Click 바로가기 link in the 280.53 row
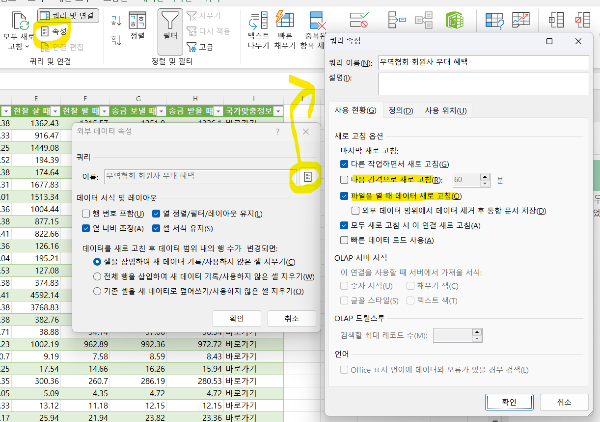 coord(241,381)
